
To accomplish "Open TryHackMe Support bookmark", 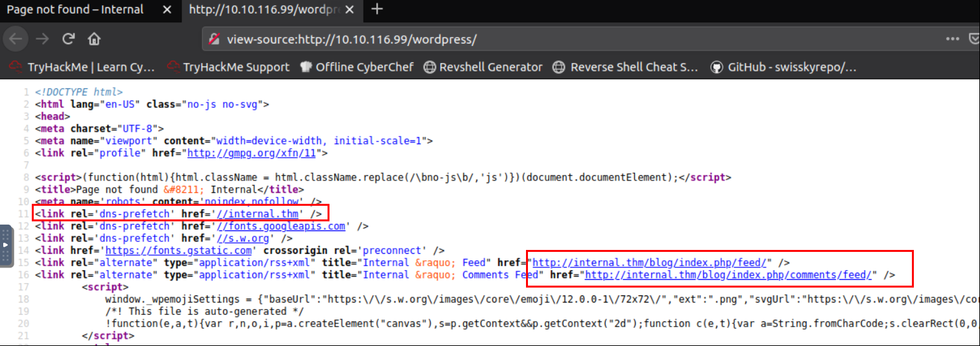I will coord(228,67).
